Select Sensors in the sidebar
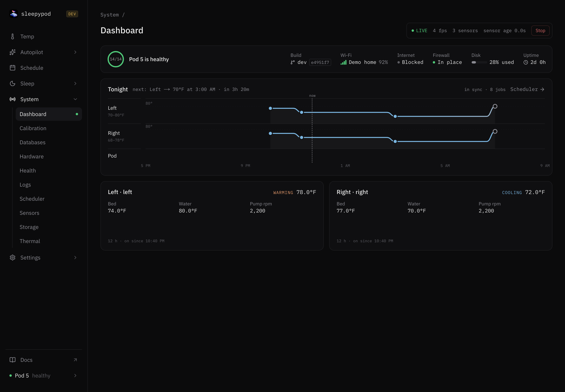565x392 pixels. (x=49, y=213)
